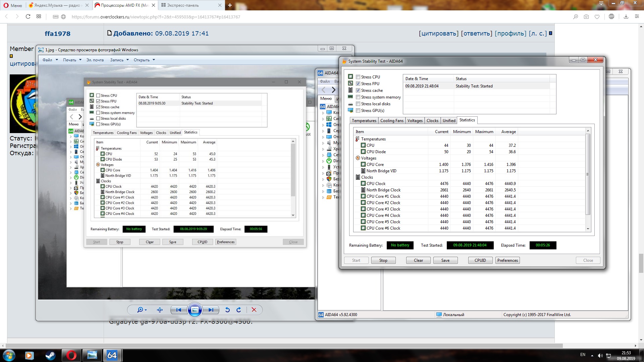Start slideshow with round center button

tap(195, 310)
